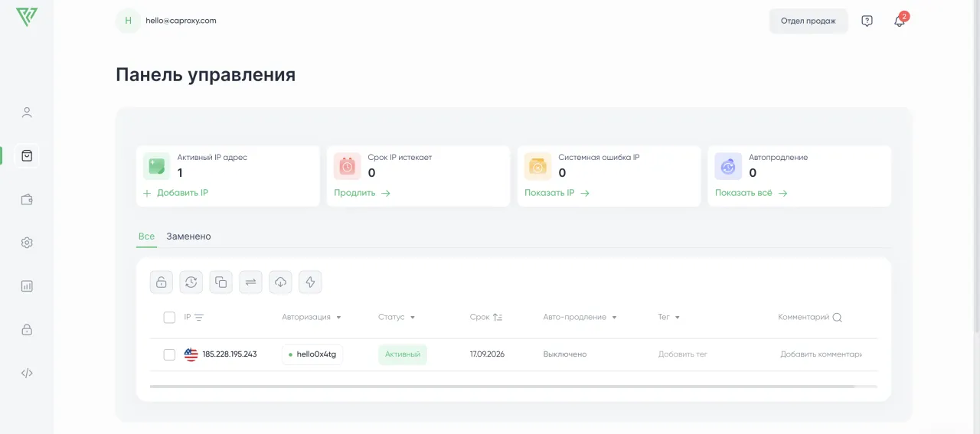This screenshot has height=434, width=980.
Task: Click the help question mark icon
Action: [x=867, y=21]
